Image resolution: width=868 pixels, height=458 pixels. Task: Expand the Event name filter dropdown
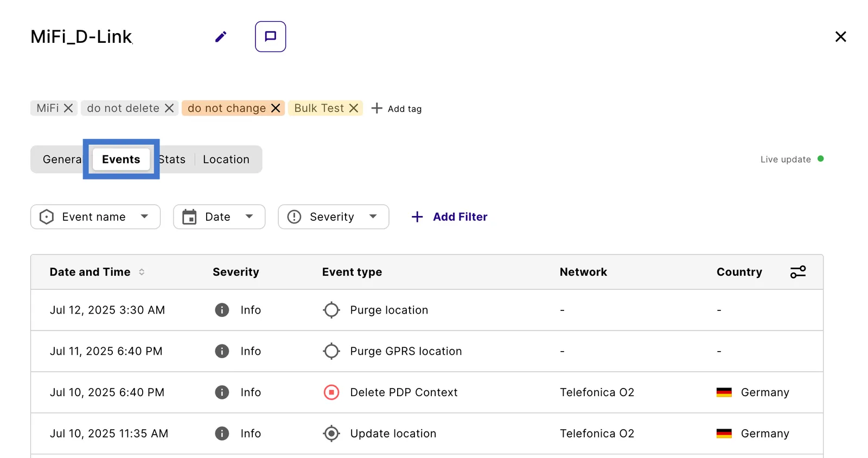click(95, 217)
